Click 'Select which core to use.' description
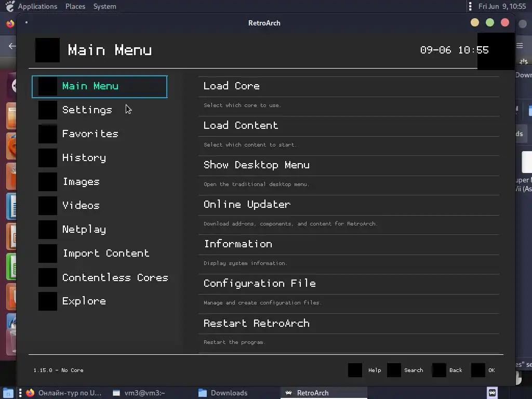Viewport: 532px width, 399px height. tap(242, 105)
